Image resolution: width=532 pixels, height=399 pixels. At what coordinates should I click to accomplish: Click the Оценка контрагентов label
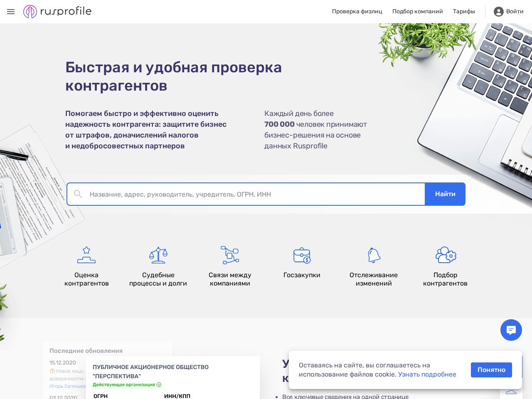[x=86, y=279]
